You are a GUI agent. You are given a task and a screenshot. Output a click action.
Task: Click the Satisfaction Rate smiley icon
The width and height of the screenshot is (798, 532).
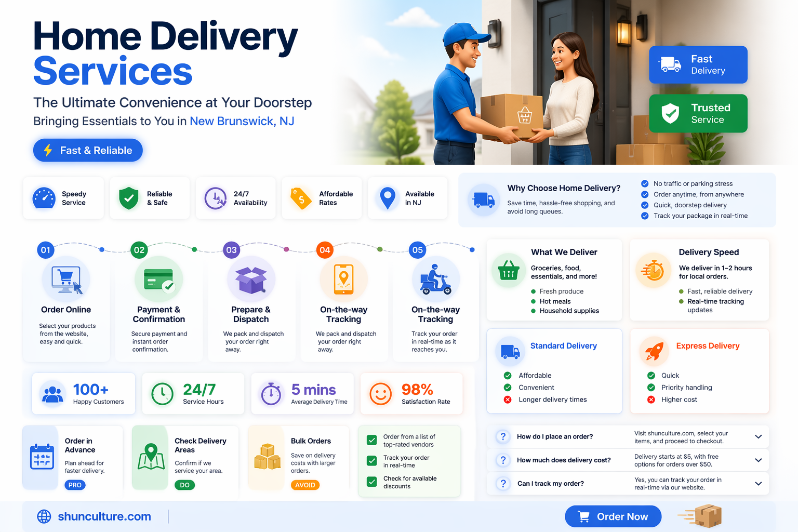pyautogui.click(x=380, y=394)
